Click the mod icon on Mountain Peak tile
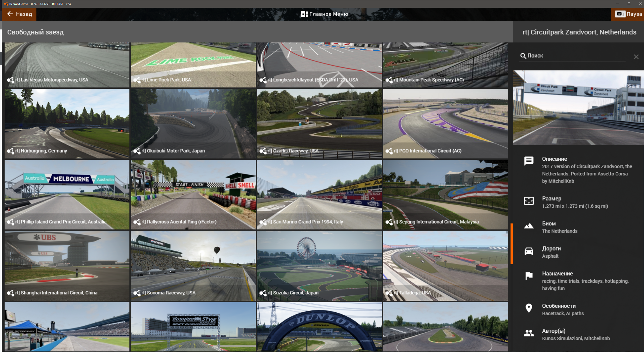Viewport: 644px width, 352px height. 389,80
